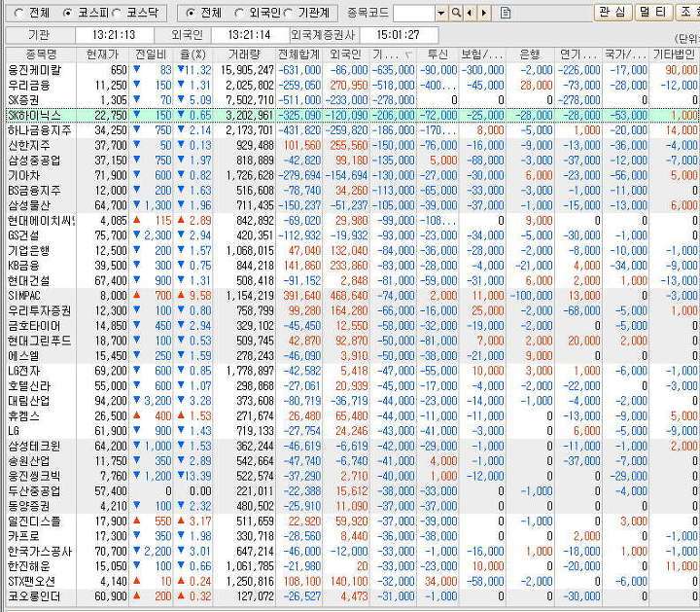Sort by the 은행 column header
Screen dimensions: 700x612
[x=530, y=54]
